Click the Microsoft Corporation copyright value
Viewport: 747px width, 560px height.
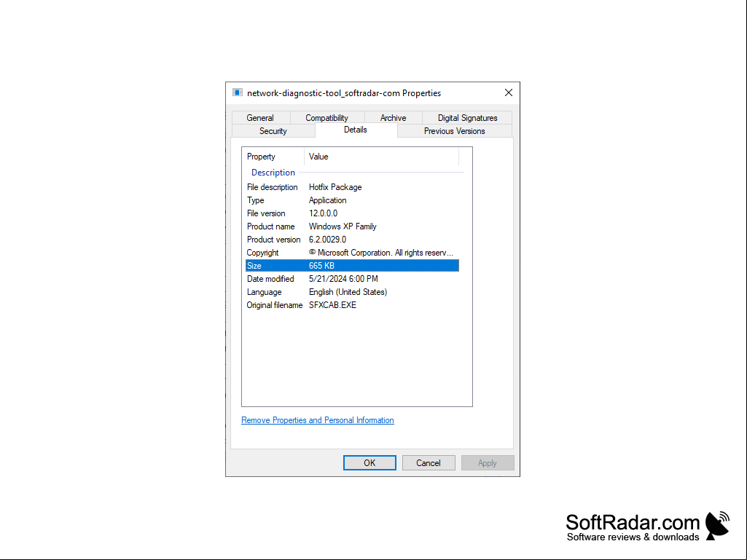(380, 253)
